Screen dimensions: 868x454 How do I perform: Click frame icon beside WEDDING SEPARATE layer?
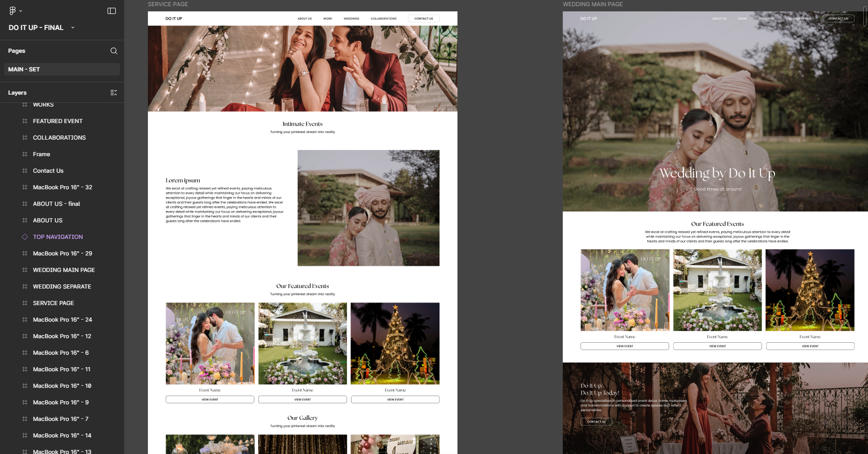(25, 286)
